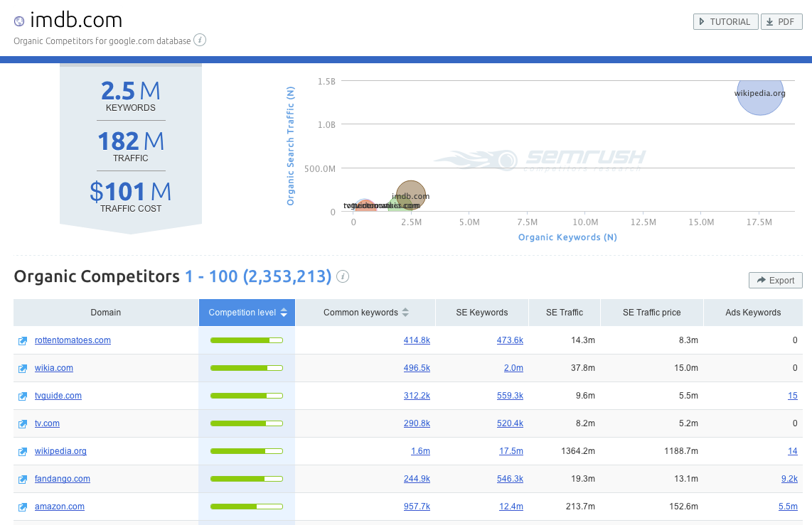Open external link icon for wikipedia.org
This screenshot has height=525, width=812.
(23, 452)
